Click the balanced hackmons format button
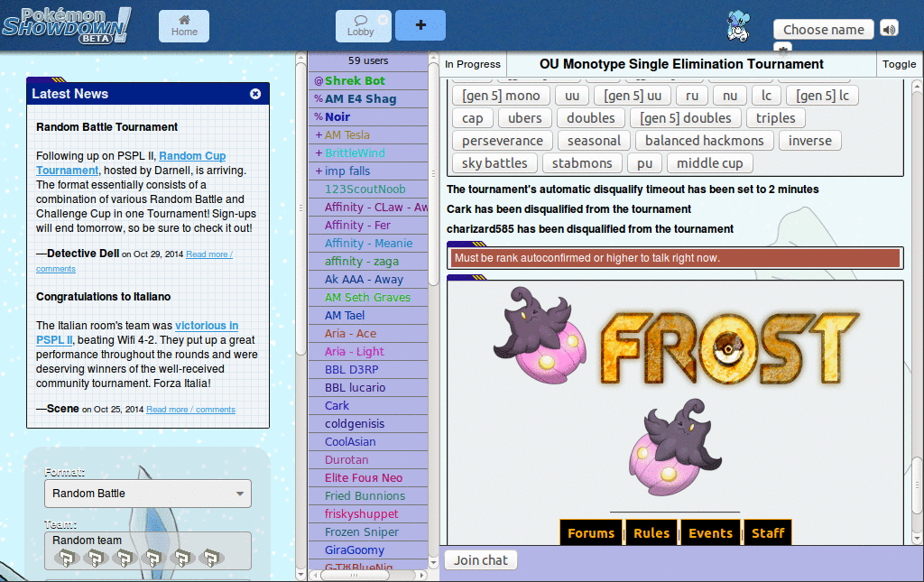 click(704, 140)
